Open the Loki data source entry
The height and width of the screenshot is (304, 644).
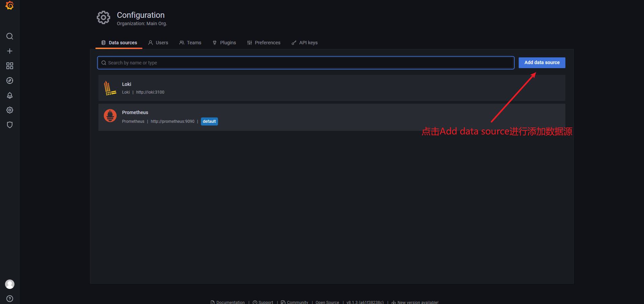pyautogui.click(x=332, y=88)
